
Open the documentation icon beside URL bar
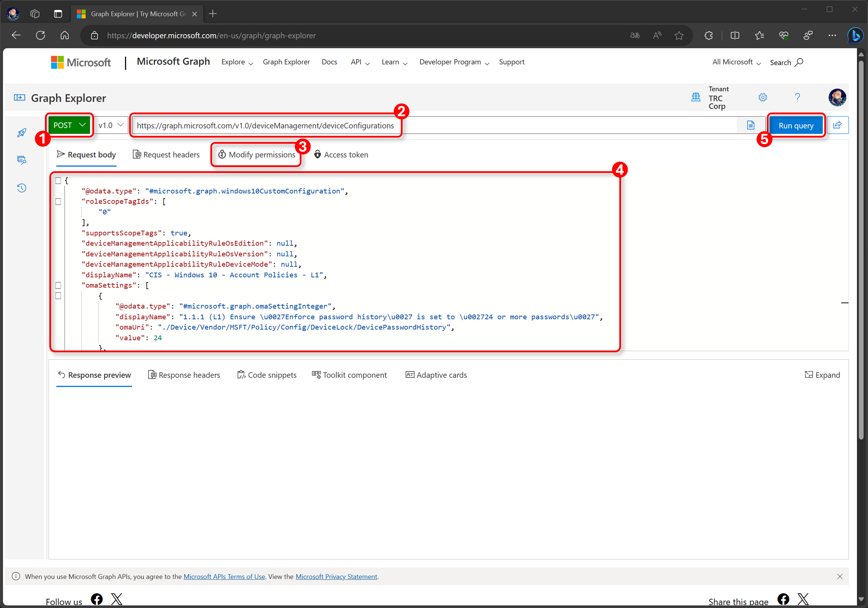point(750,125)
